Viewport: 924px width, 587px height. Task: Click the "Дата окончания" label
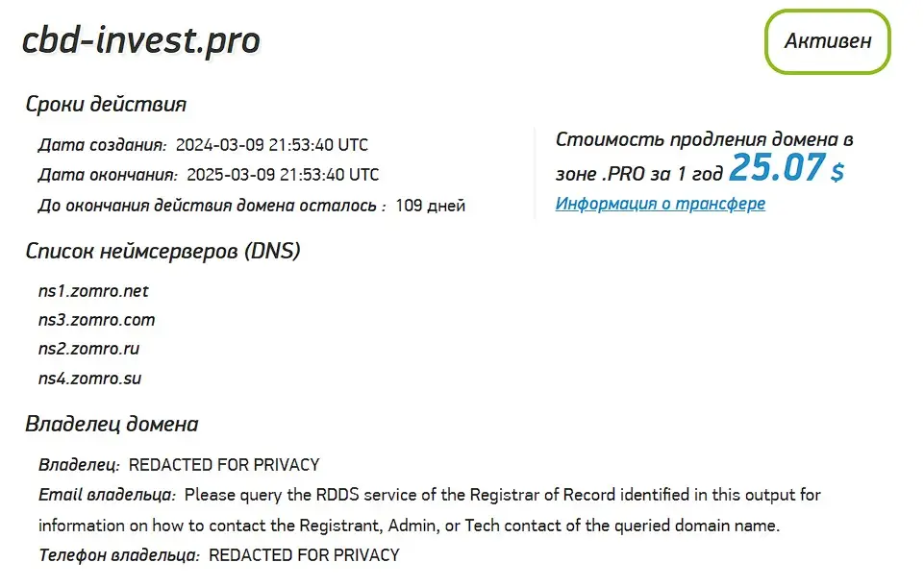108,175
